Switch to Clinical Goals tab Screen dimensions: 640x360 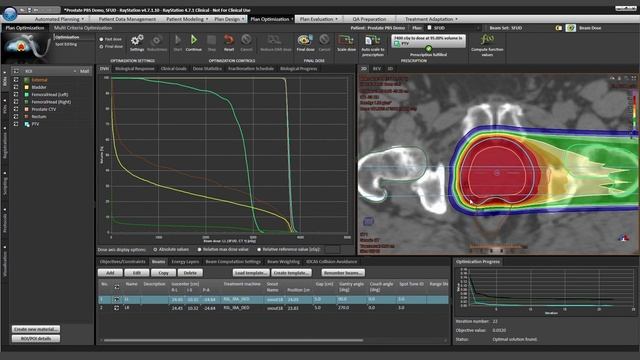pos(173,69)
